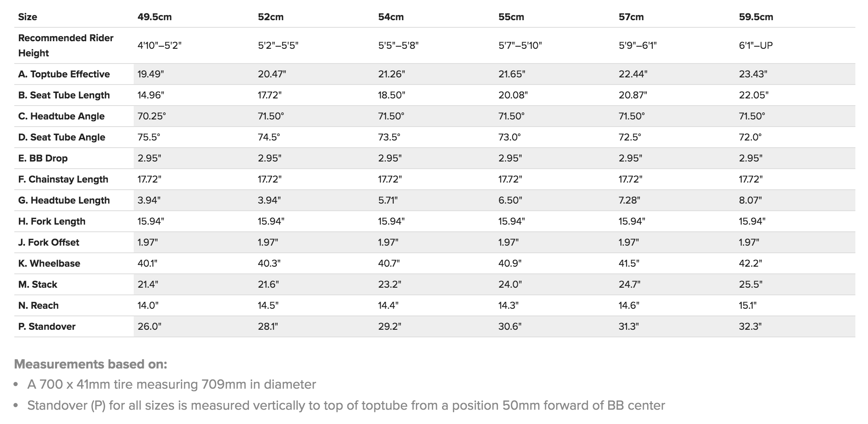
Task: Click the N. Reach row label
Action: (x=38, y=306)
